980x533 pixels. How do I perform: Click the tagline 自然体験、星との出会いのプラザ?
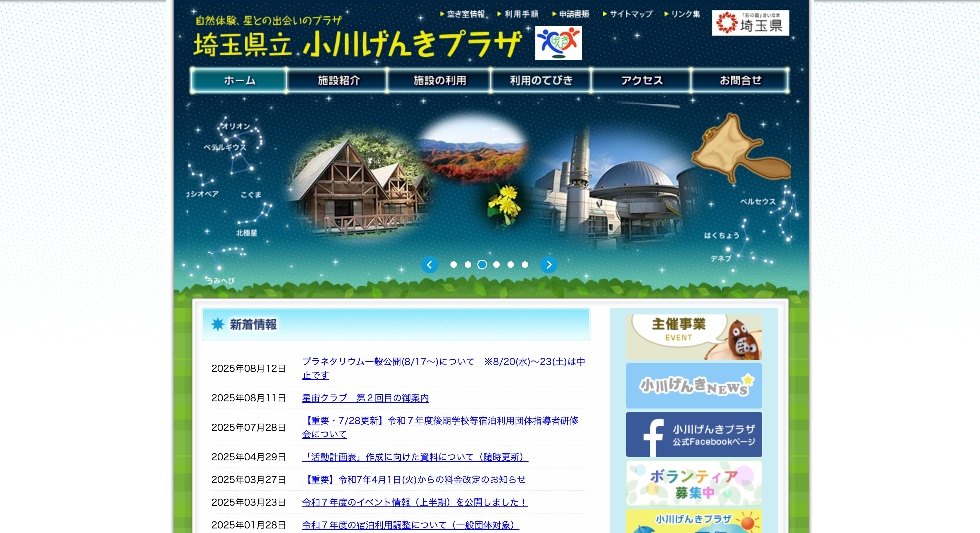269,20
